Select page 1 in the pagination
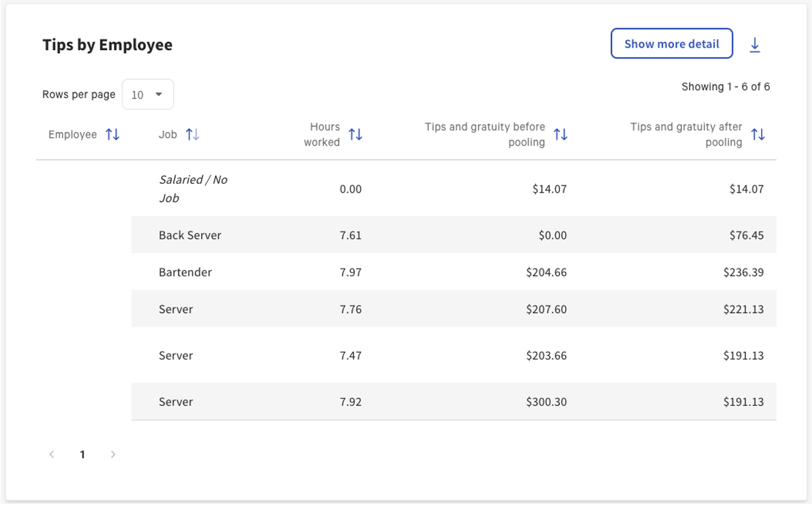 tap(82, 453)
